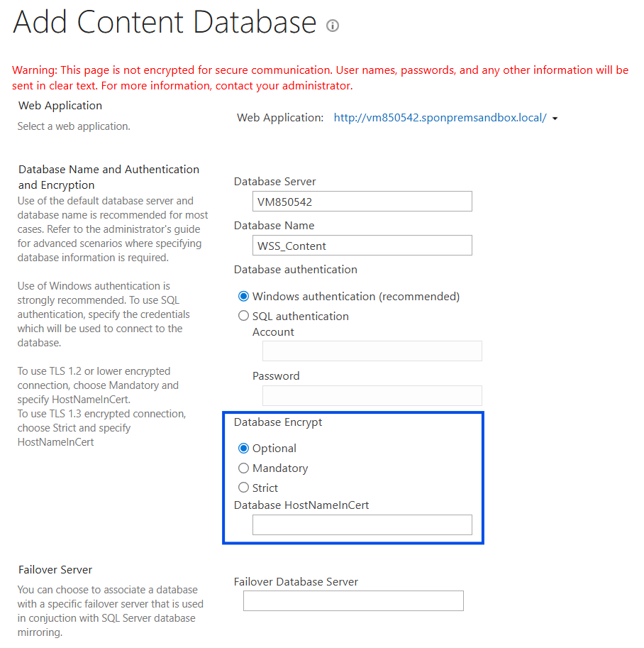Viewport: 644px width, 648px height.
Task: Click the Database HostNameInCert input field
Action: click(x=362, y=525)
